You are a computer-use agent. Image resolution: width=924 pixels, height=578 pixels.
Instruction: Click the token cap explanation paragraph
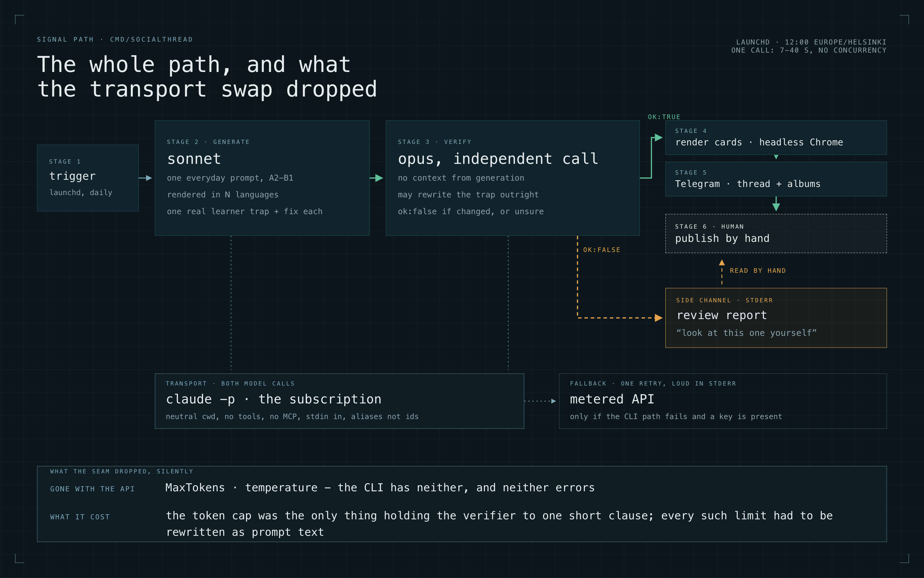499,524
